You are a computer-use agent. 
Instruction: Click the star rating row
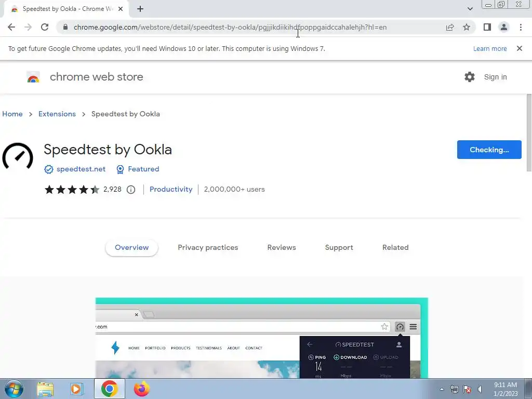click(x=72, y=189)
